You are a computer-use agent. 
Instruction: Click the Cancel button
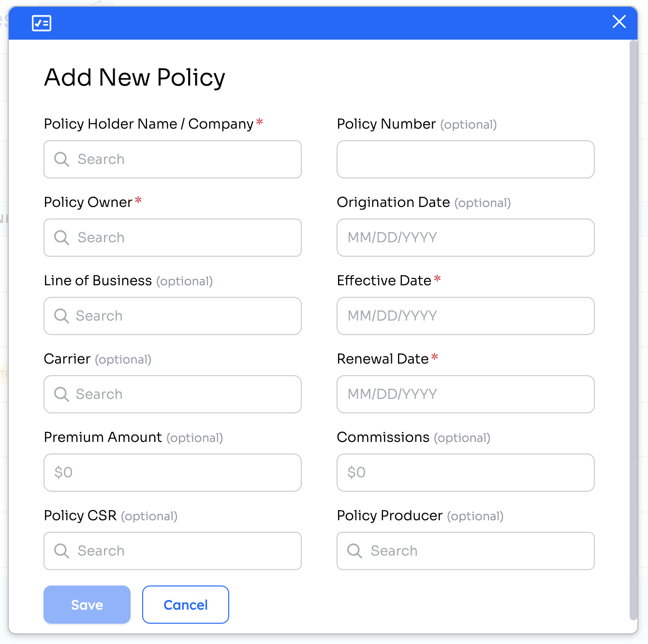click(x=186, y=605)
